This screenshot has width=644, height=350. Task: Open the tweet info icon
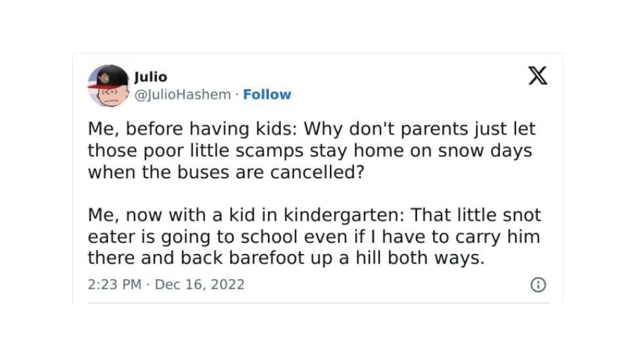pyautogui.click(x=538, y=285)
